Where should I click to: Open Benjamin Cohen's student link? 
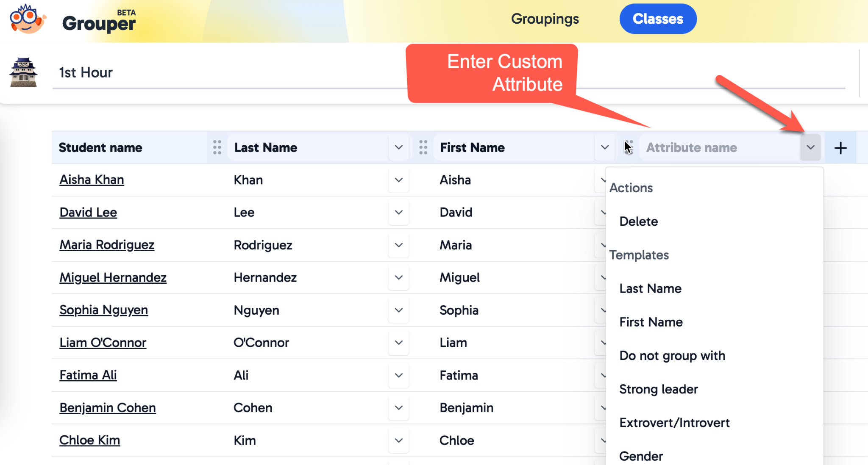tap(108, 408)
